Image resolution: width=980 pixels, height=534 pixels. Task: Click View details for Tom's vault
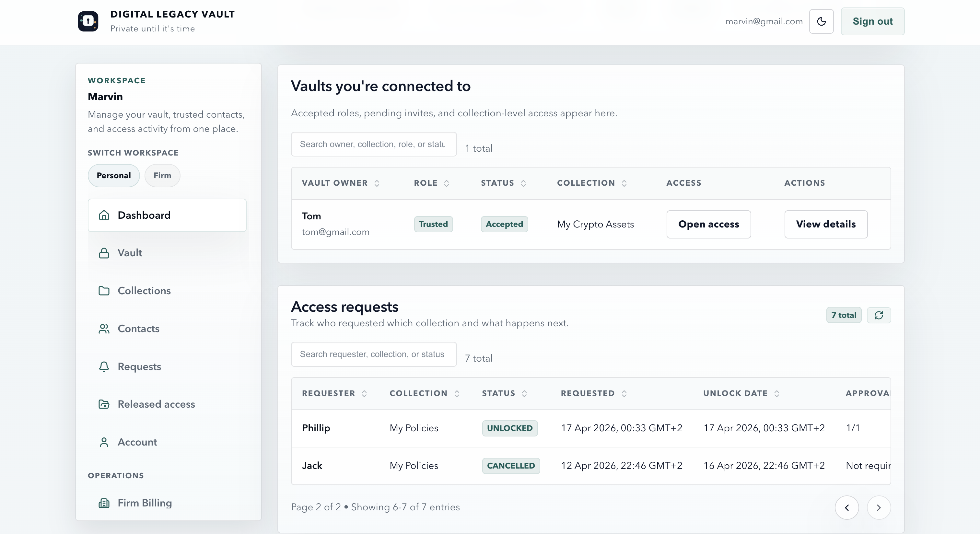pos(826,225)
